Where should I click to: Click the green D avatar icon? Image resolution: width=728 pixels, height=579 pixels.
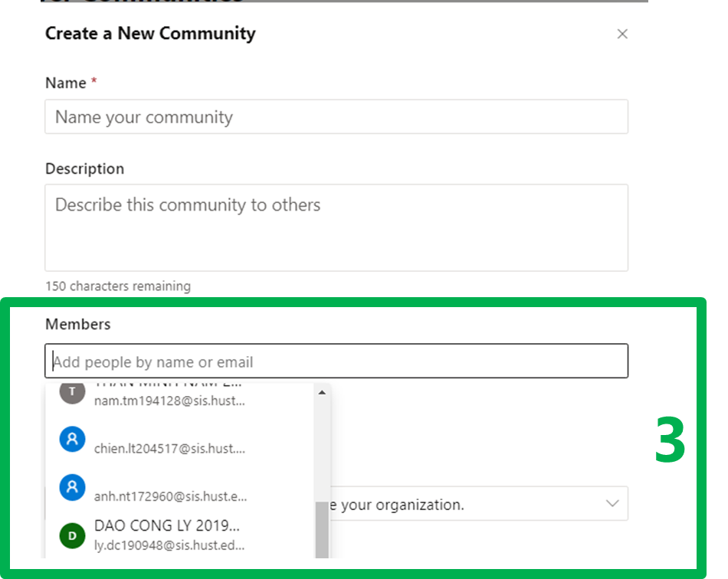(x=72, y=535)
